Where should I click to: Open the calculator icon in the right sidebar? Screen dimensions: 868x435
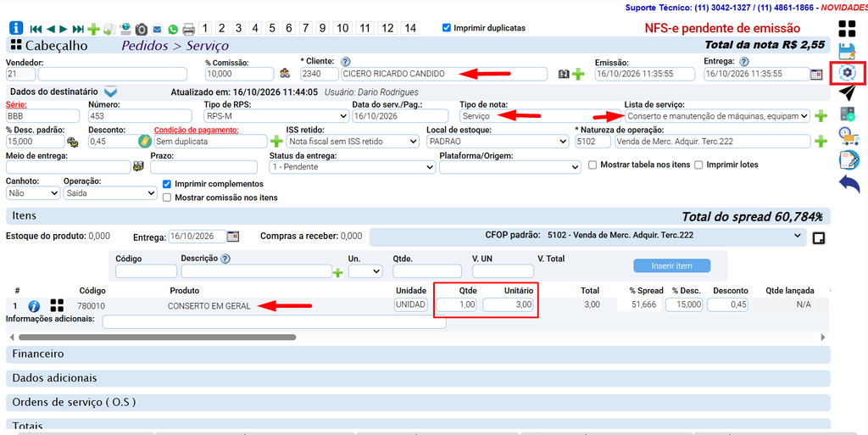pos(847,114)
